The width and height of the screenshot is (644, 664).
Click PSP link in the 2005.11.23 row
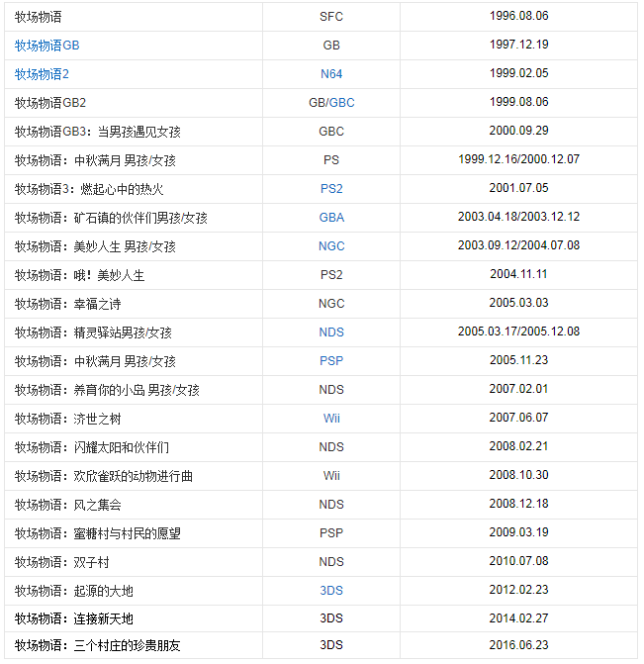pyautogui.click(x=331, y=361)
